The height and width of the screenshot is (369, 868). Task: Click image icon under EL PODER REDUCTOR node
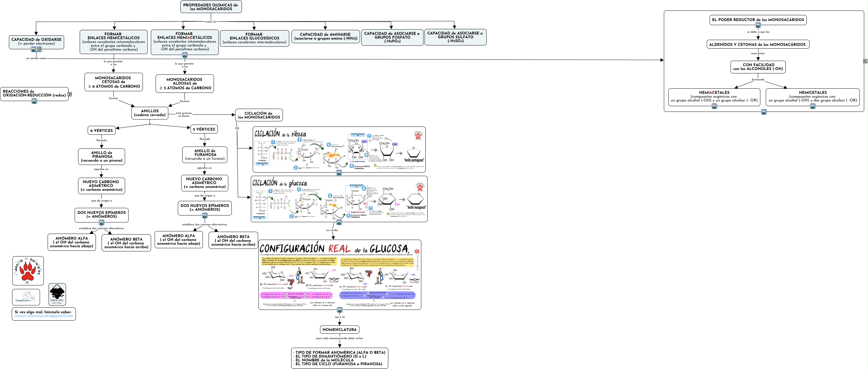[x=758, y=25]
